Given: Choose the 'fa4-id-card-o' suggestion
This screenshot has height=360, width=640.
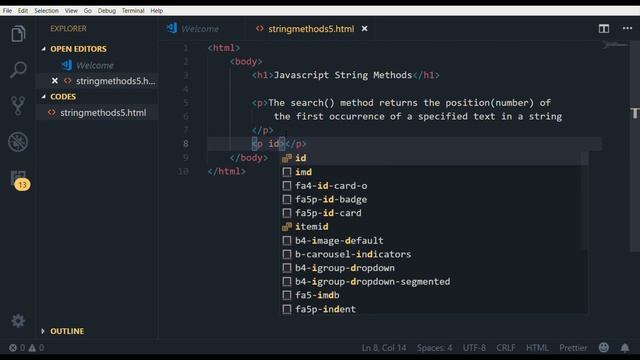Looking at the screenshot, I should (434, 186).
